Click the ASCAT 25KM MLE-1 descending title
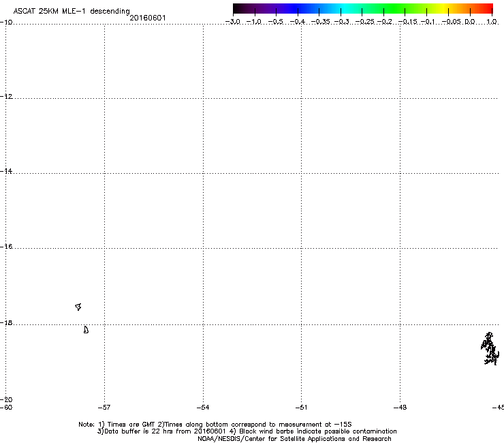Screen dimensions: 504x443 point(72,12)
